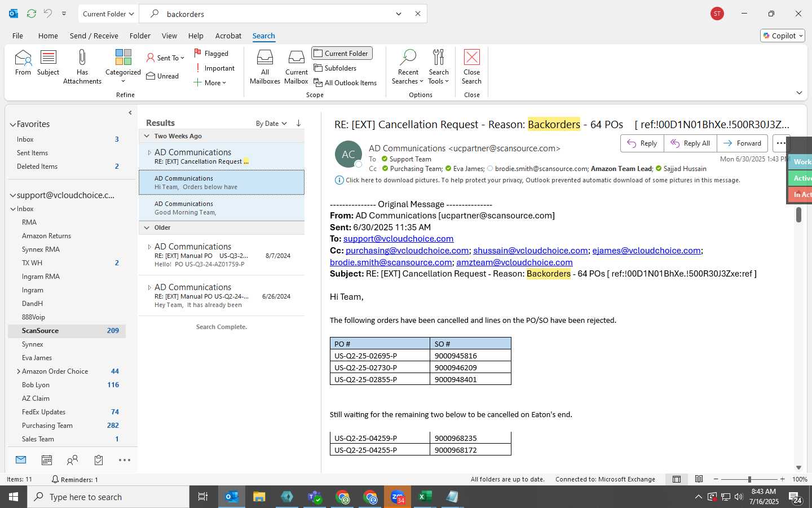Open File Explorer from taskbar

tap(259, 497)
